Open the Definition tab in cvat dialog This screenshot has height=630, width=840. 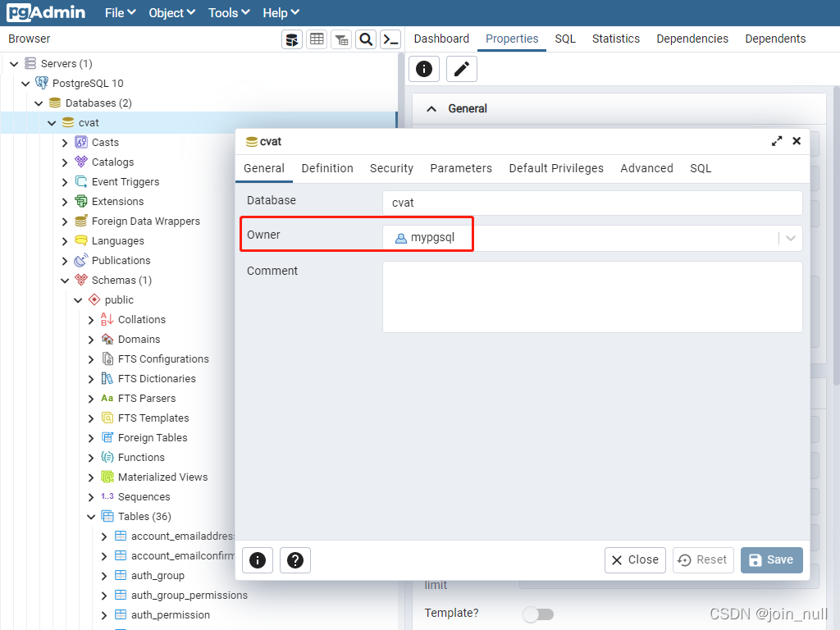point(327,168)
